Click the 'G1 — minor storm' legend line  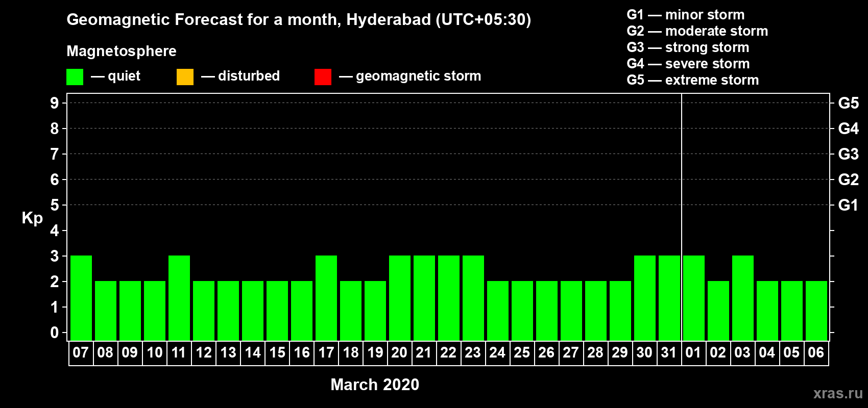click(x=686, y=15)
